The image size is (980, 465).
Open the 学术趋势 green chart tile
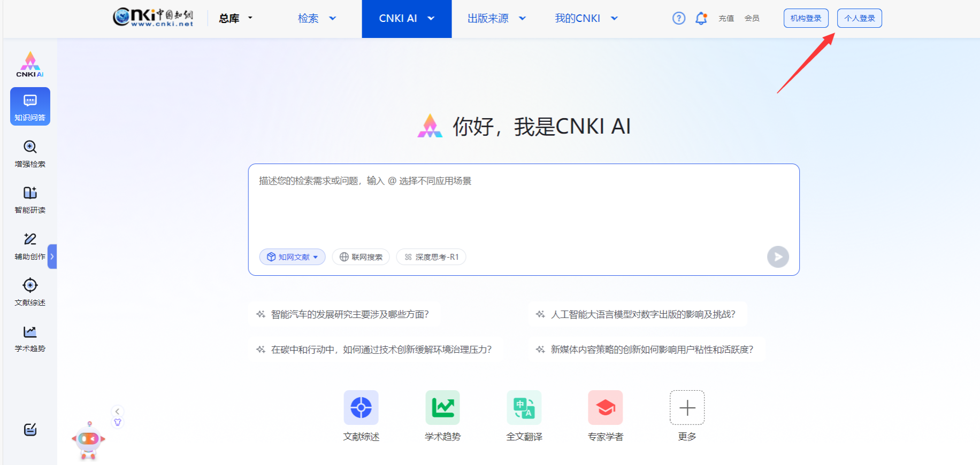[x=442, y=416]
